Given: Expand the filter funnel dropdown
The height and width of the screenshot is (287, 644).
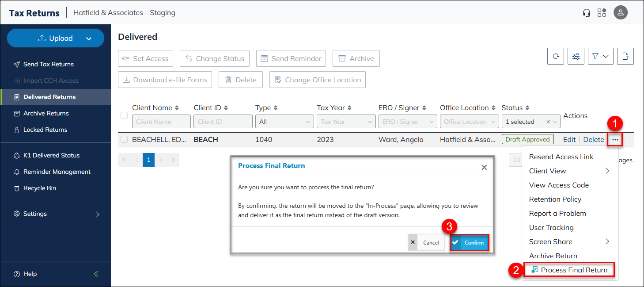Looking at the screenshot, I should click(600, 56).
